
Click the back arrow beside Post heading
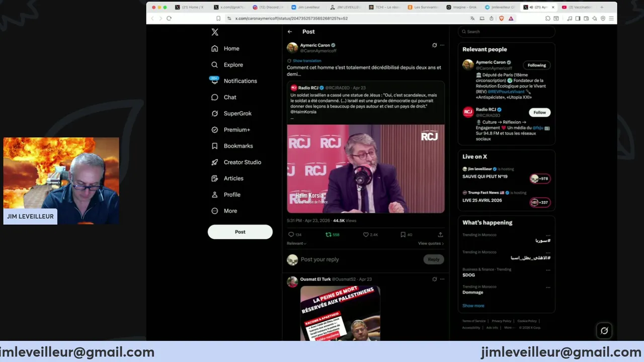tap(290, 32)
